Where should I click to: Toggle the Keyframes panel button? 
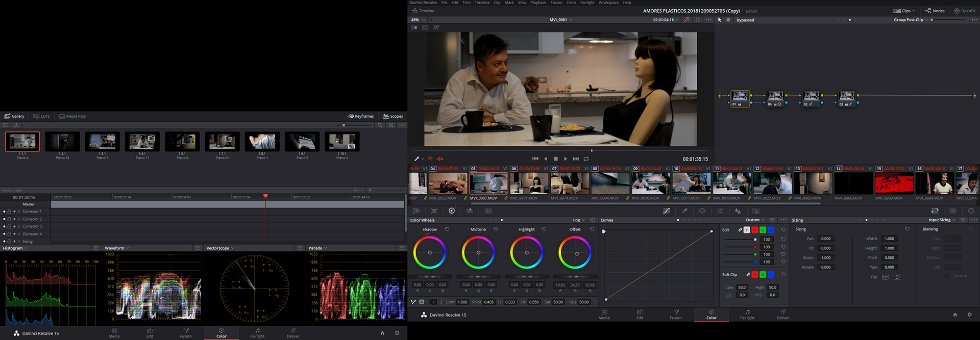361,116
